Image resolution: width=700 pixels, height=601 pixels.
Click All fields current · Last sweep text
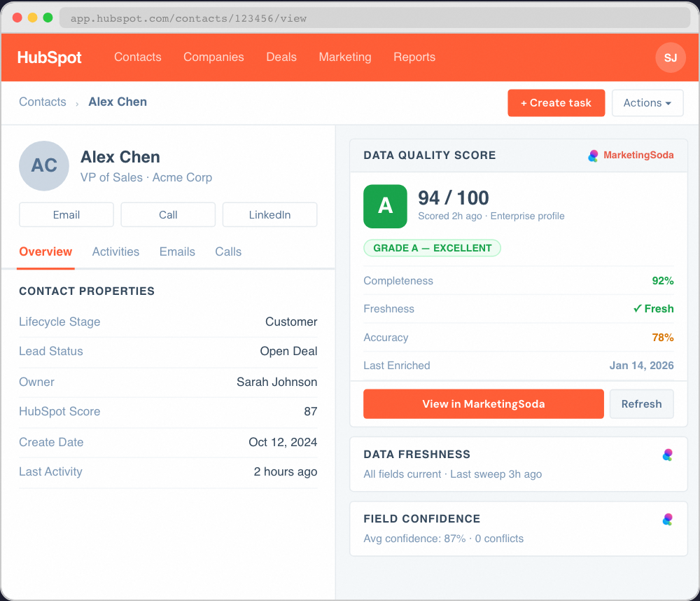452,474
